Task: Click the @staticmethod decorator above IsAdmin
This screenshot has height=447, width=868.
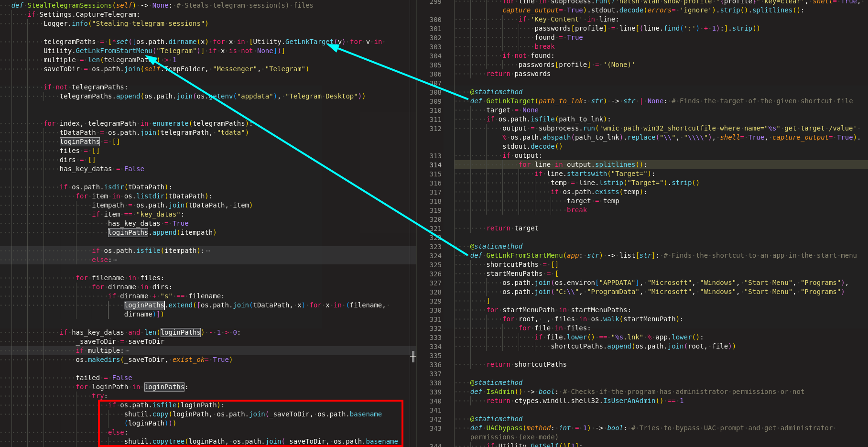Action: pos(497,382)
